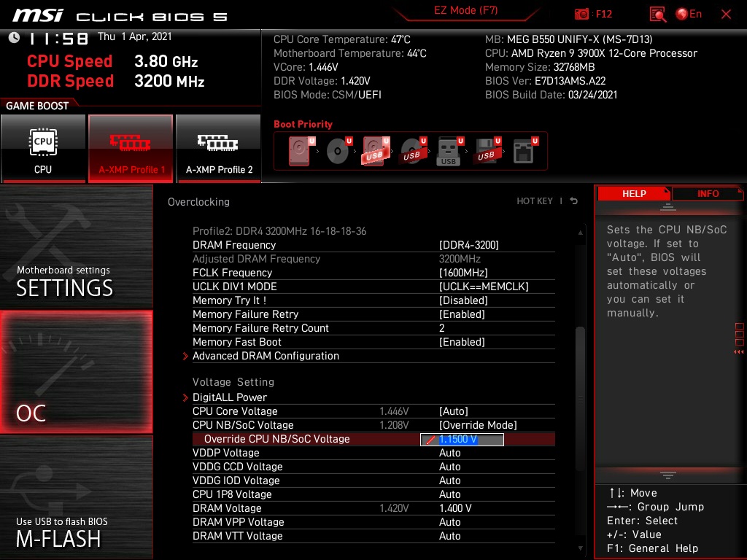Viewport: 747px width, 560px height.
Task: Click the Profile2: DDR4 3200MHz 16-18-18-36 text
Action: point(279,231)
